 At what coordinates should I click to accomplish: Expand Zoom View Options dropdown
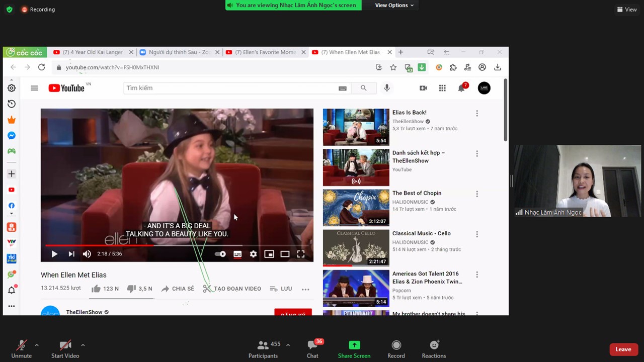[394, 6]
